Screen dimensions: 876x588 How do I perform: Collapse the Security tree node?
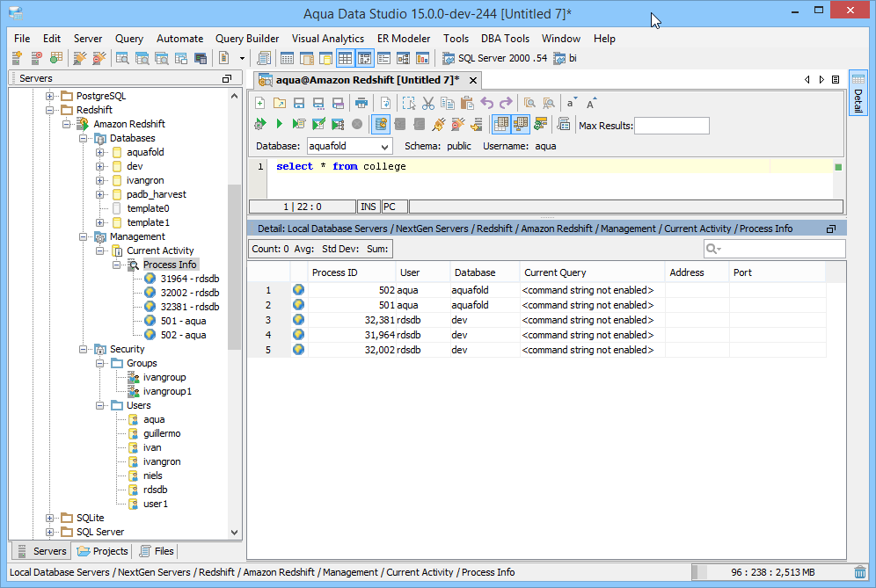(83, 349)
